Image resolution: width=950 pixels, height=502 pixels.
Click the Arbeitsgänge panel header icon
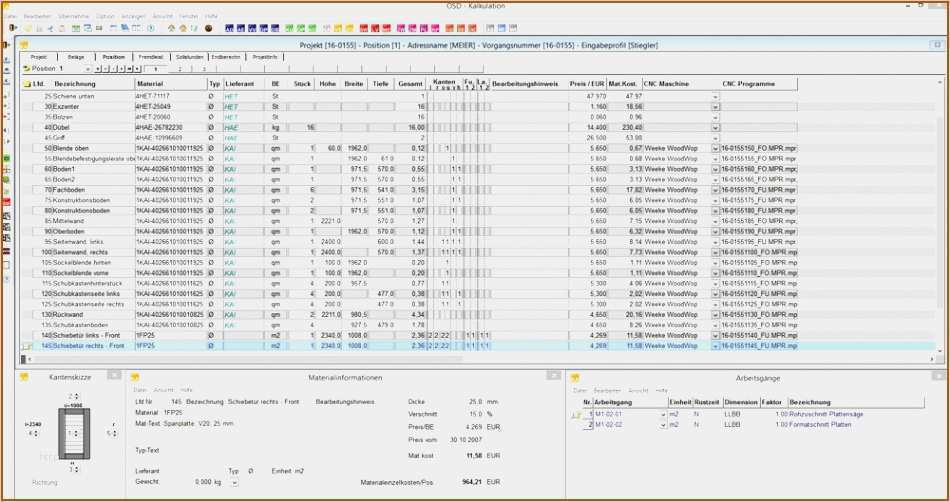tap(573, 378)
